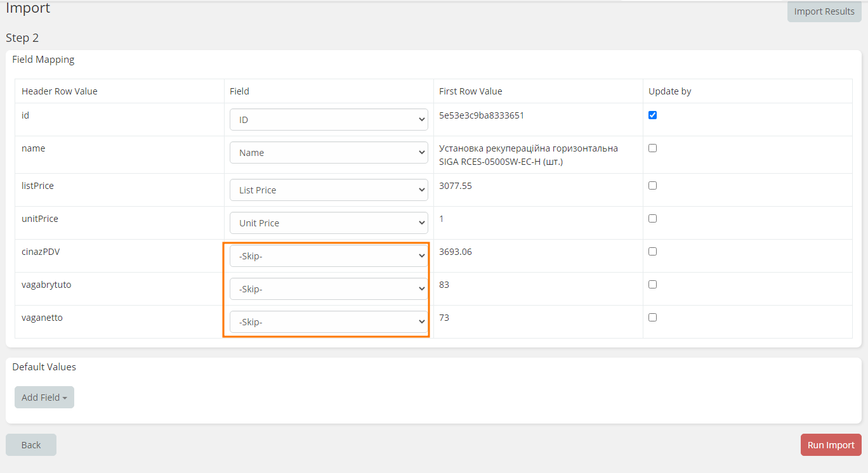The image size is (868, 473).
Task: Uncheck Update by for id row
Action: click(652, 115)
